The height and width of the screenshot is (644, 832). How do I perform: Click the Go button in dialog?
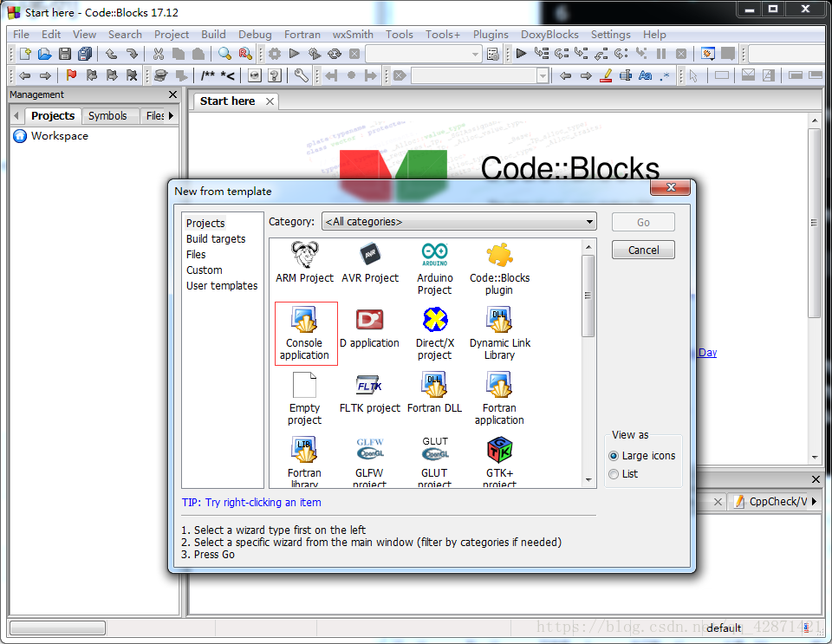643,222
